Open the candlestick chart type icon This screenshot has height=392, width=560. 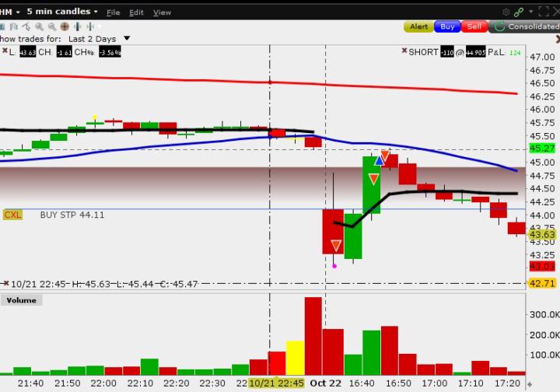click(14, 26)
